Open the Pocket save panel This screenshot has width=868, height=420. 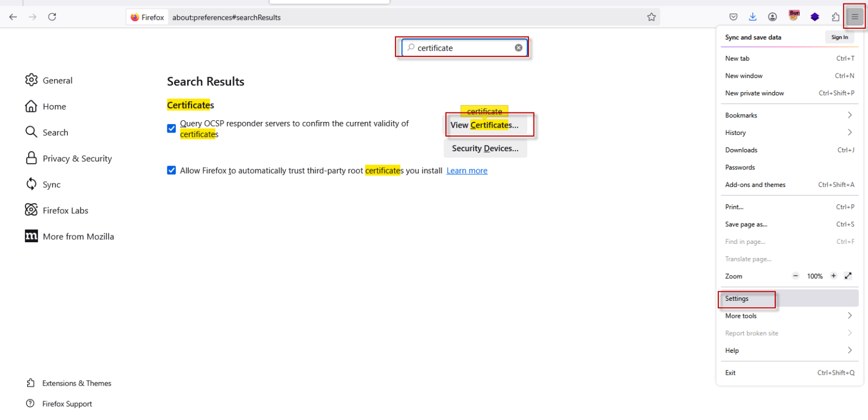pos(733,17)
